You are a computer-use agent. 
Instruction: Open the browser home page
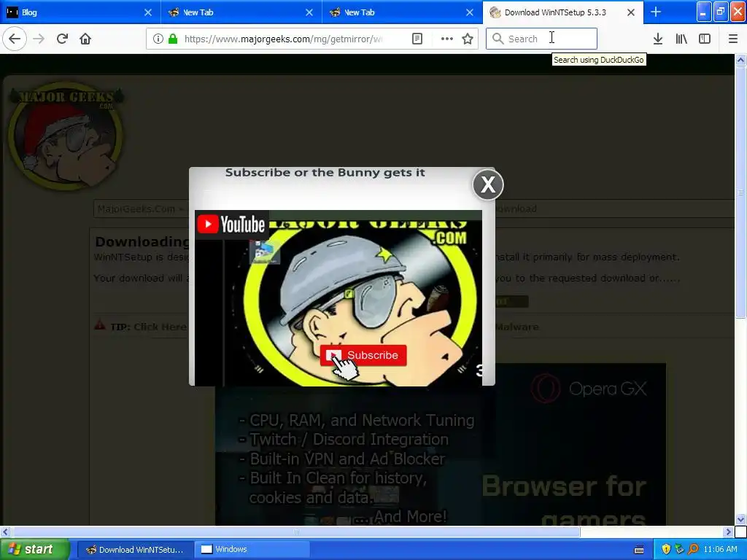click(x=85, y=39)
